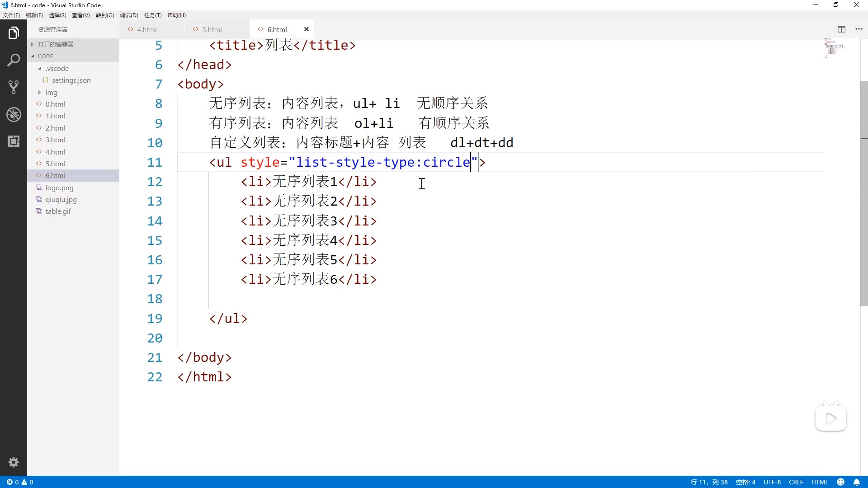868x488 pixels.
Task: Open the Debug view icon
Action: 14,114
